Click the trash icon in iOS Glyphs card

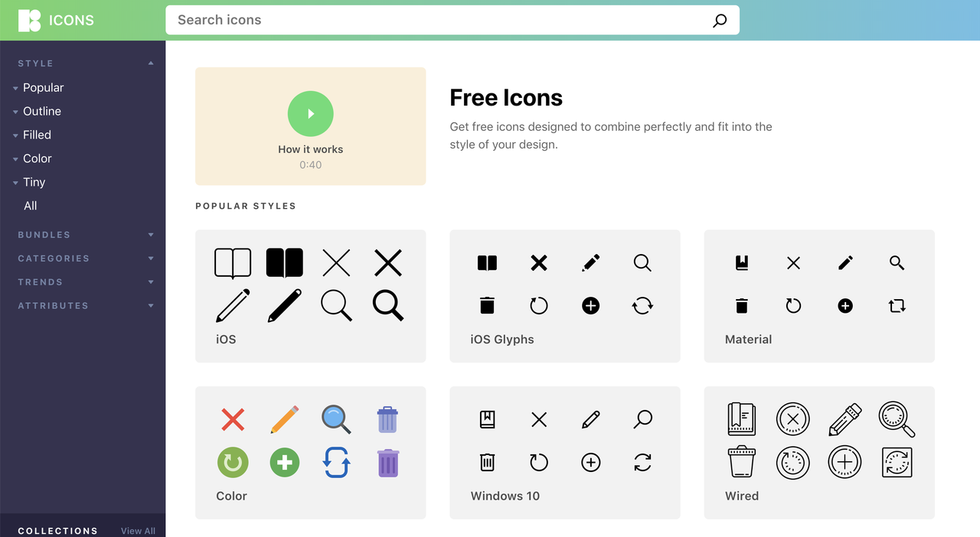pos(487,306)
